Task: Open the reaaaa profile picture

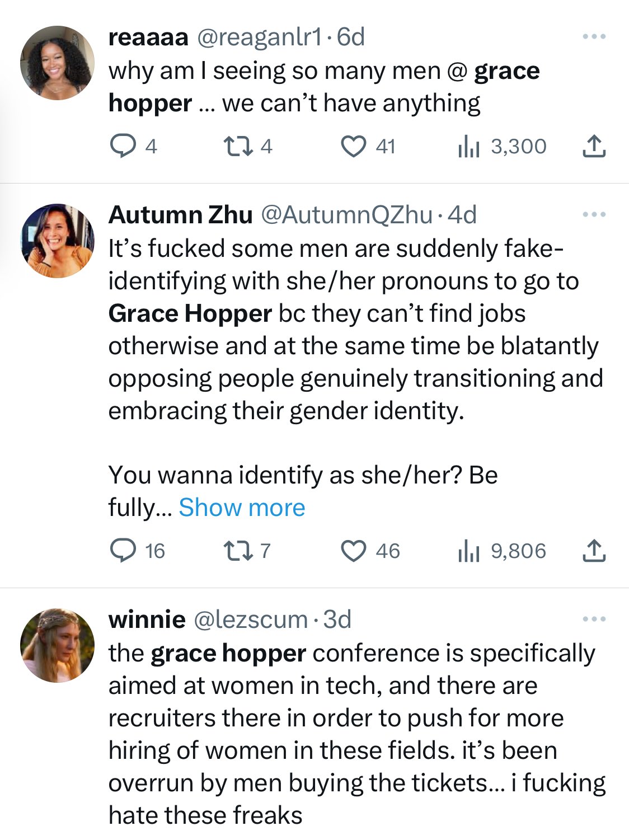Action: tap(57, 63)
